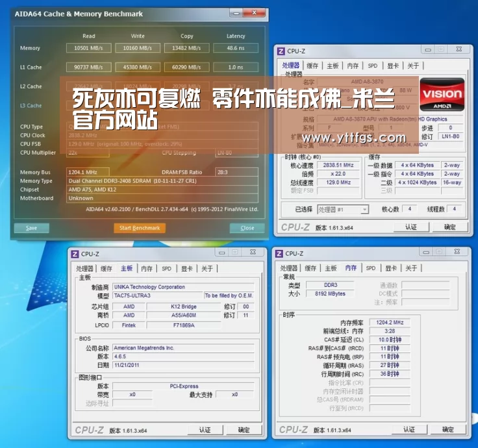This screenshot has height=448, width=478.
Task: Go to 关于 tab in memory CPU-Z window
Action: pos(411,268)
